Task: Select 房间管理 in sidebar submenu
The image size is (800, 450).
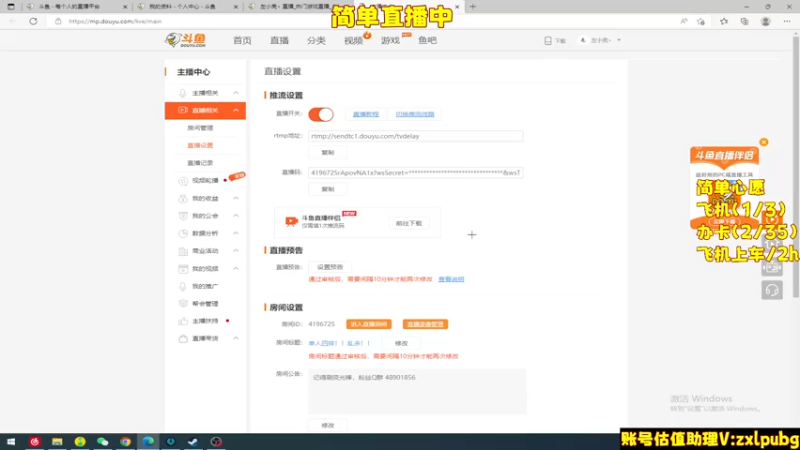Action: (200, 128)
